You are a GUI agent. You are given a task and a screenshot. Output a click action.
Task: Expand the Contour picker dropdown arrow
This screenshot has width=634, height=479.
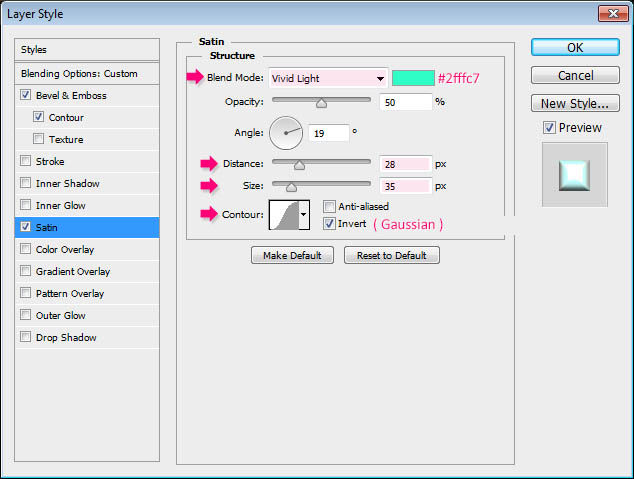click(x=304, y=213)
